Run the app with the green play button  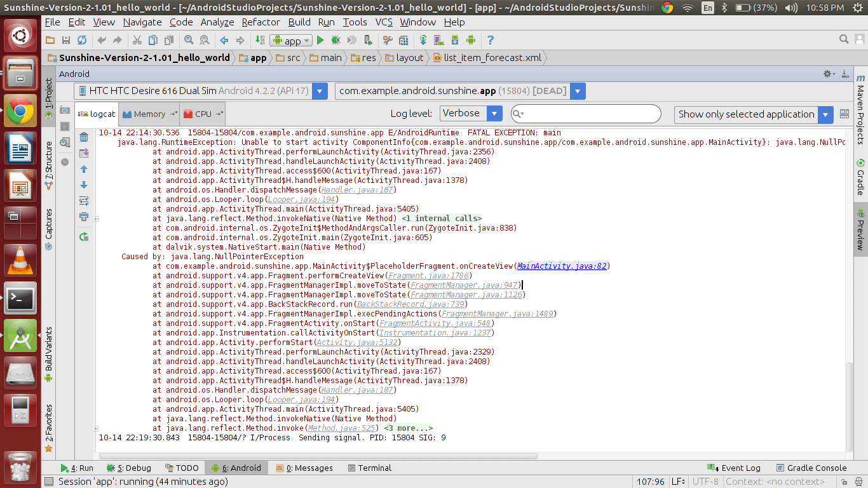(320, 40)
